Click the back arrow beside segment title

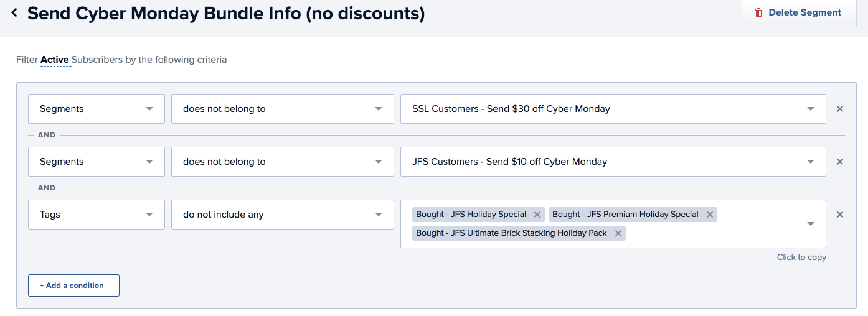click(x=14, y=13)
